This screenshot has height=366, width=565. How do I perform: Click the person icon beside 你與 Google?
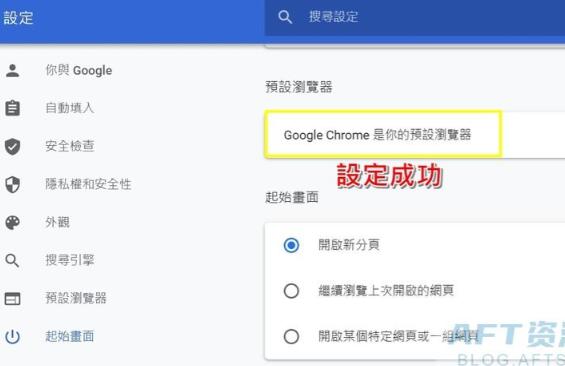(x=13, y=70)
